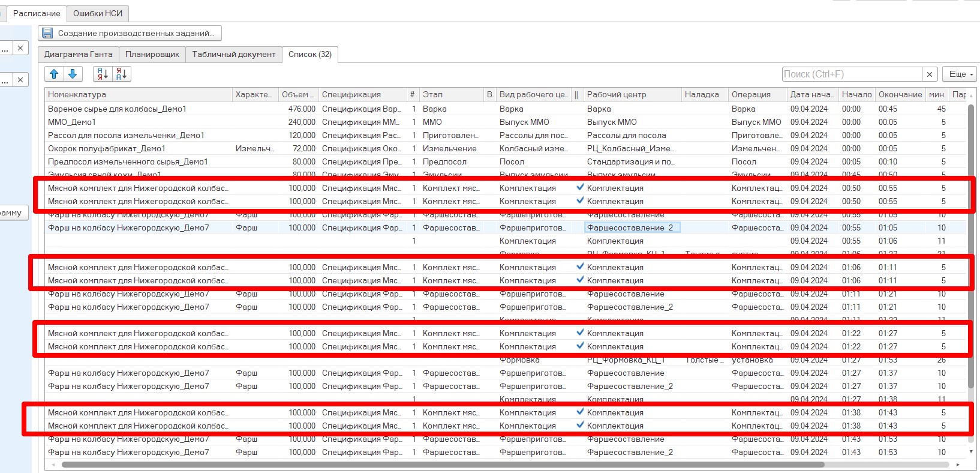Move the selected row down with blue arrow
Image resolution: width=980 pixels, height=473 pixels.
[x=73, y=74]
